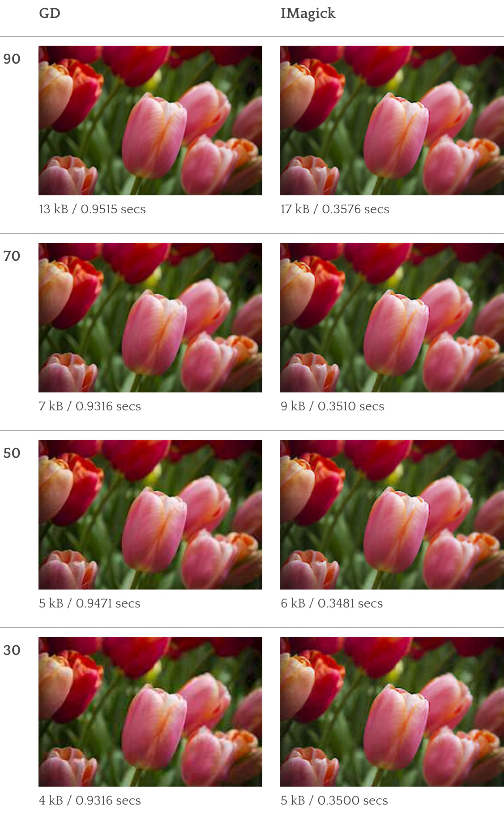Image resolution: width=504 pixels, height=818 pixels.
Task: Click the '13 kB / 0.9515 secs' caption
Action: pyautogui.click(x=92, y=209)
